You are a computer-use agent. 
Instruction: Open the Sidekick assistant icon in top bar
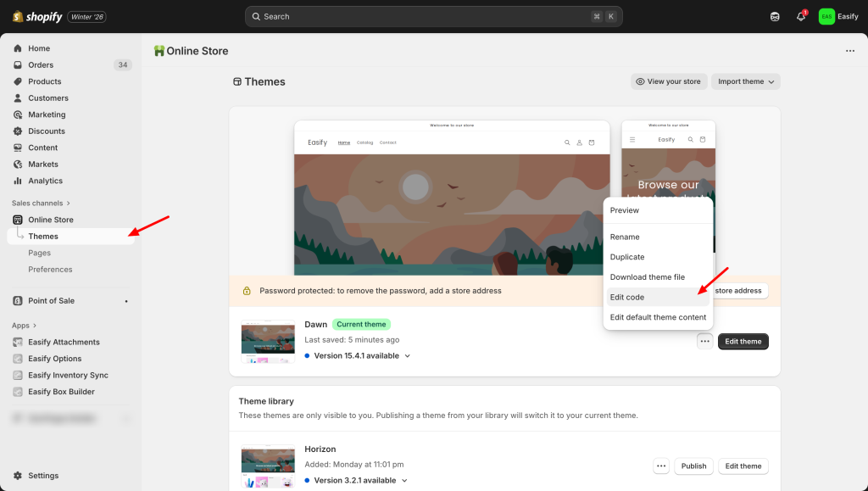(775, 17)
